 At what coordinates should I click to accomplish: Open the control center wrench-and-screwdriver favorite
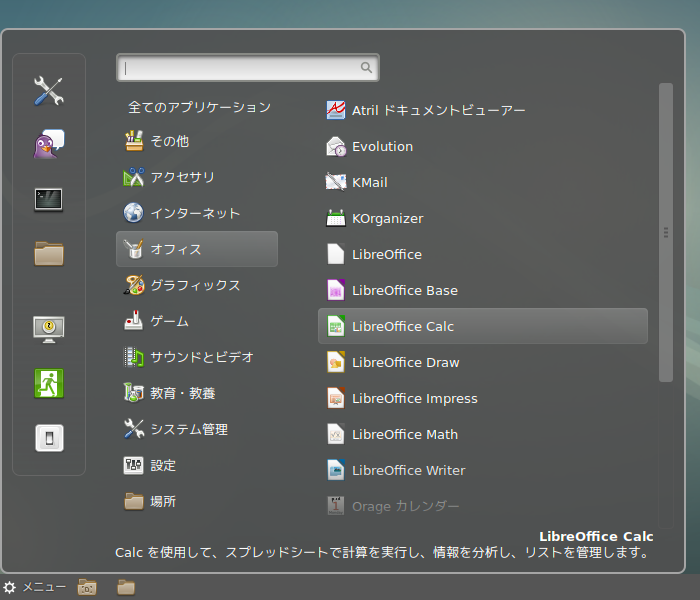point(49,91)
